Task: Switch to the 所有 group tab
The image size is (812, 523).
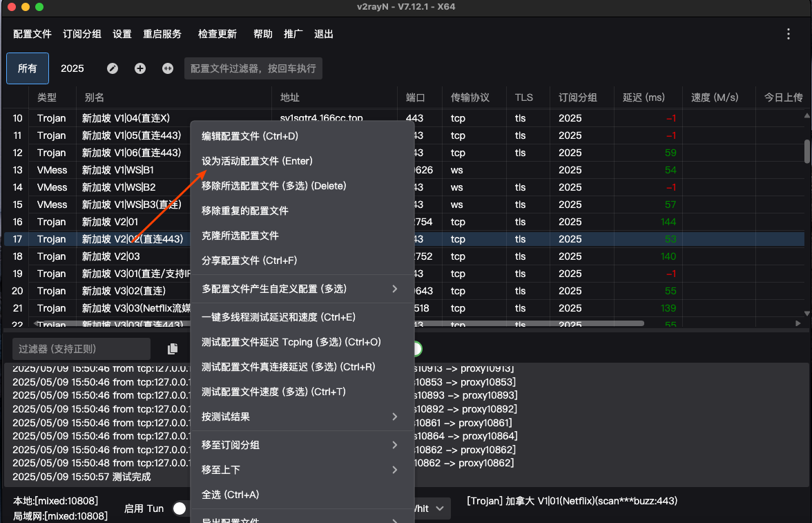Action: point(28,68)
